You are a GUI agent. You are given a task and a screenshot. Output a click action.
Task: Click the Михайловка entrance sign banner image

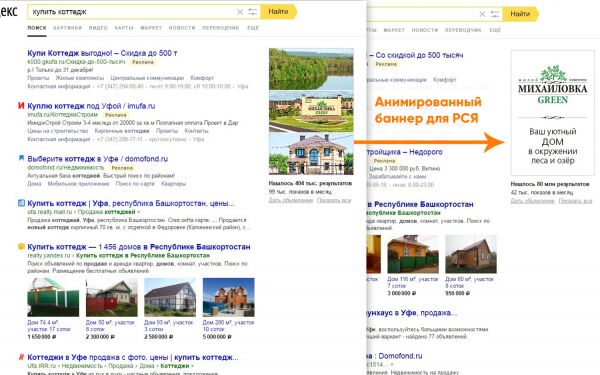coord(311,111)
